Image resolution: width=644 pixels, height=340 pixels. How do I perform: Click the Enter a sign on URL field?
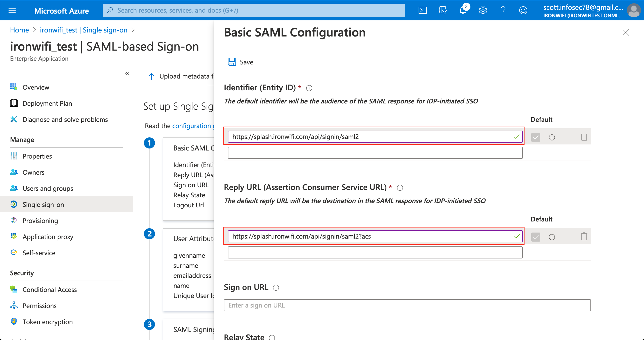click(x=407, y=305)
